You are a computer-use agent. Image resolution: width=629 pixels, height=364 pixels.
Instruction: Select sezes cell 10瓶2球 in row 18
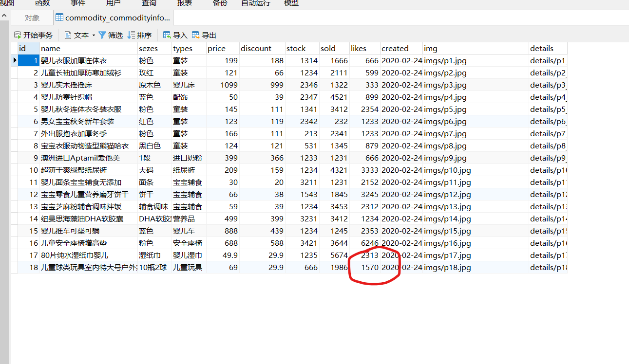coord(154,267)
